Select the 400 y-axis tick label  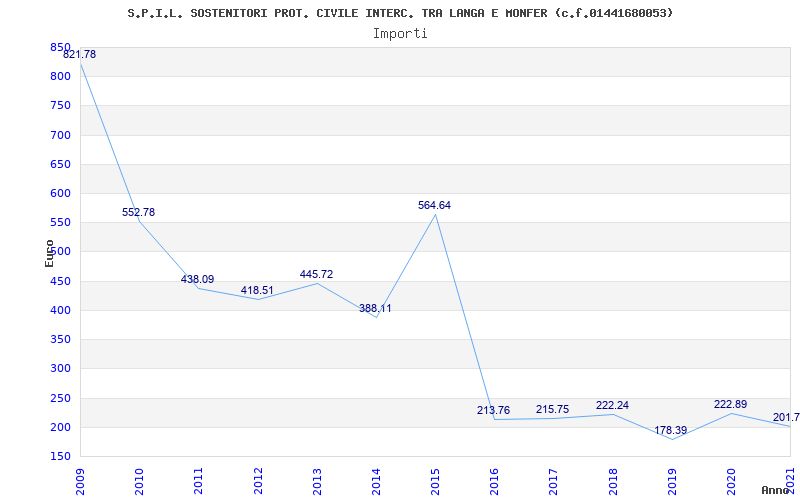tap(60, 310)
